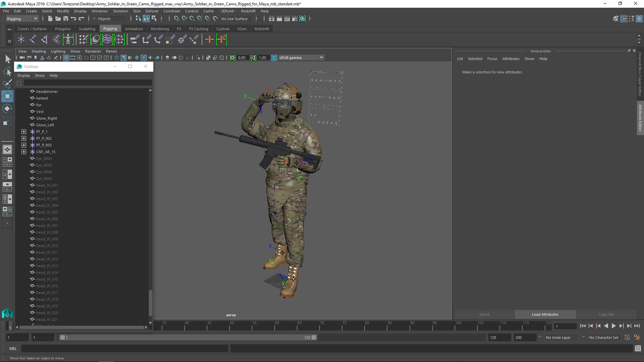644x362 pixels.
Task: Toggle select by object type mode
Action: tap(146, 19)
